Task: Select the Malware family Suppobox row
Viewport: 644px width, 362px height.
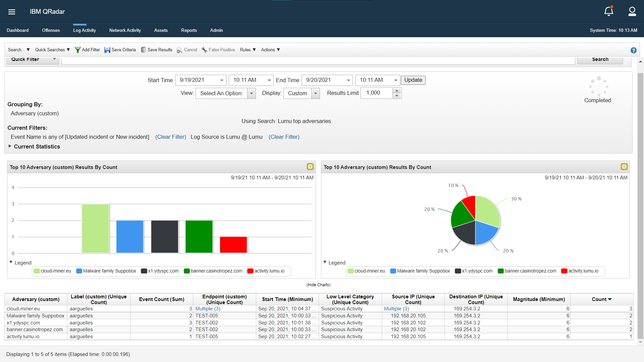Action: tap(319, 316)
